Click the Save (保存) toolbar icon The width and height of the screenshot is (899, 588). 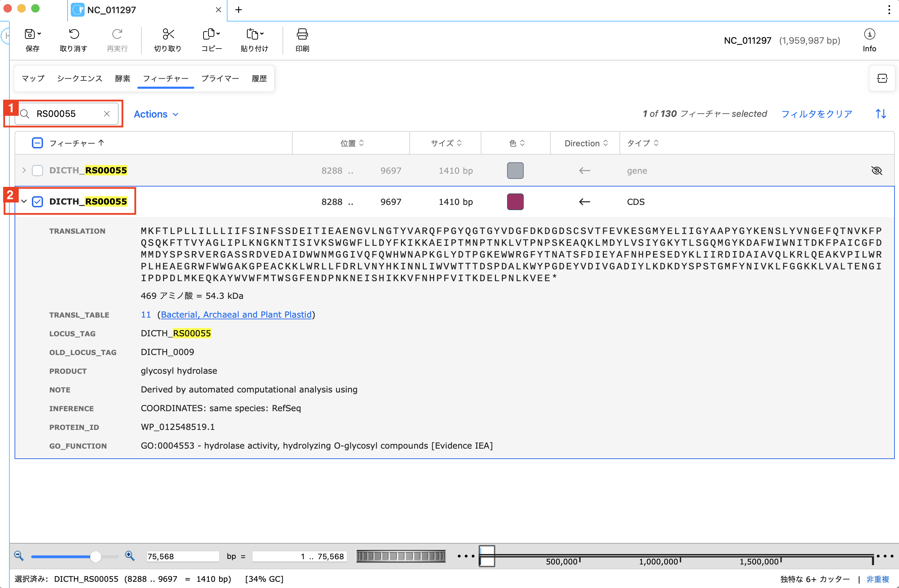(x=30, y=34)
